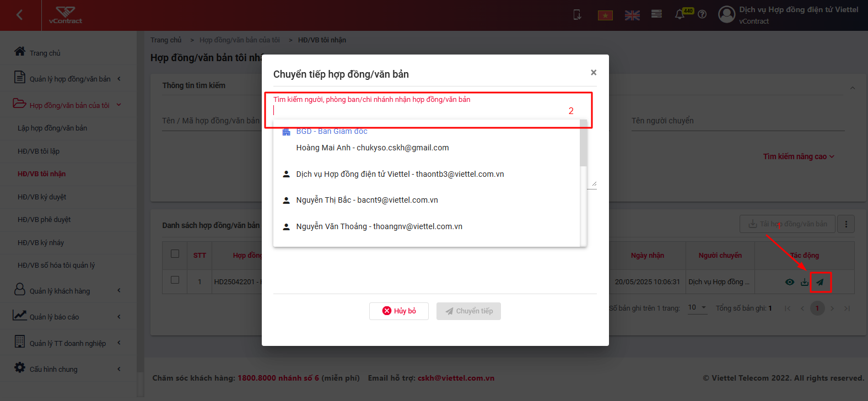Click Trang chủ breadcrumb link
Screen dimensions: 868x401
tap(166, 40)
